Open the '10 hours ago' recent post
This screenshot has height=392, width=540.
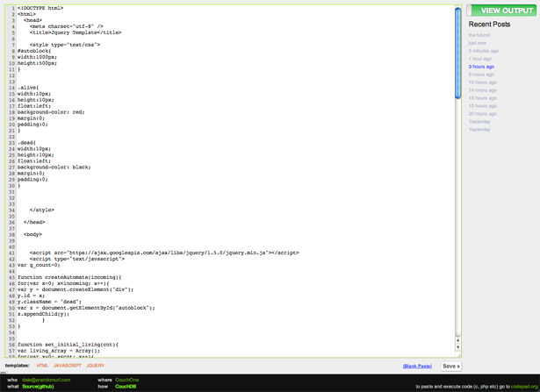coord(482,82)
